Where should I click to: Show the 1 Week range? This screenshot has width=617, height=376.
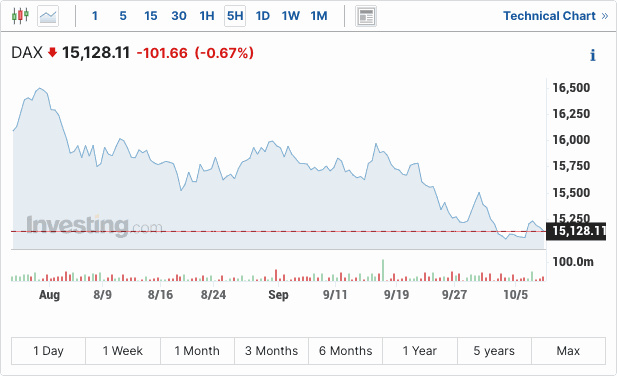pyautogui.click(x=123, y=351)
